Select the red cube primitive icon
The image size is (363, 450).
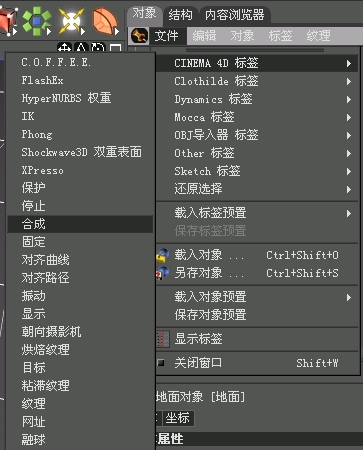click(8, 21)
